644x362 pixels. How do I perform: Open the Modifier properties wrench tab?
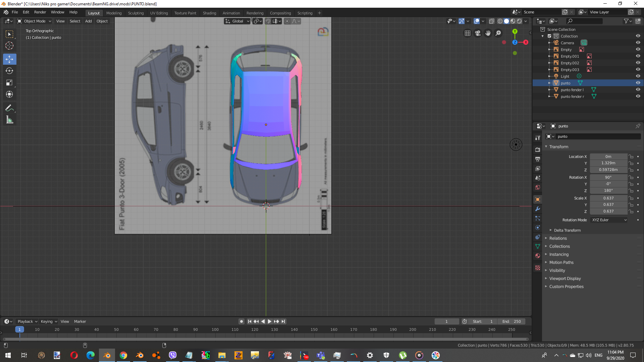coord(538,209)
